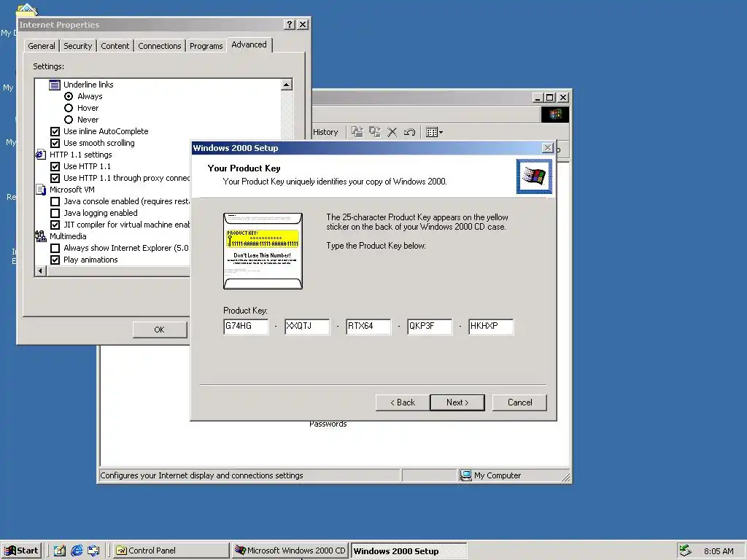
Task: Open the Programs tab
Action: (x=206, y=46)
